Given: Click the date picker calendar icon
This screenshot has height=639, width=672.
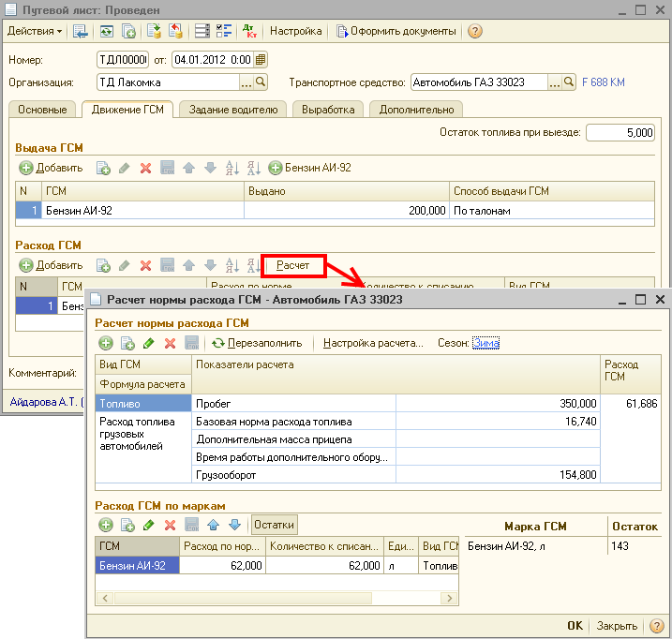Looking at the screenshot, I should 260,59.
